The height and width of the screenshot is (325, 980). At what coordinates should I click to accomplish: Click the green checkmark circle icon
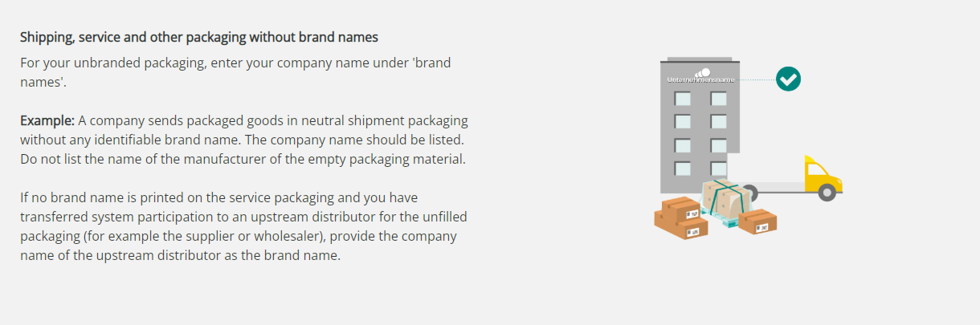click(788, 79)
